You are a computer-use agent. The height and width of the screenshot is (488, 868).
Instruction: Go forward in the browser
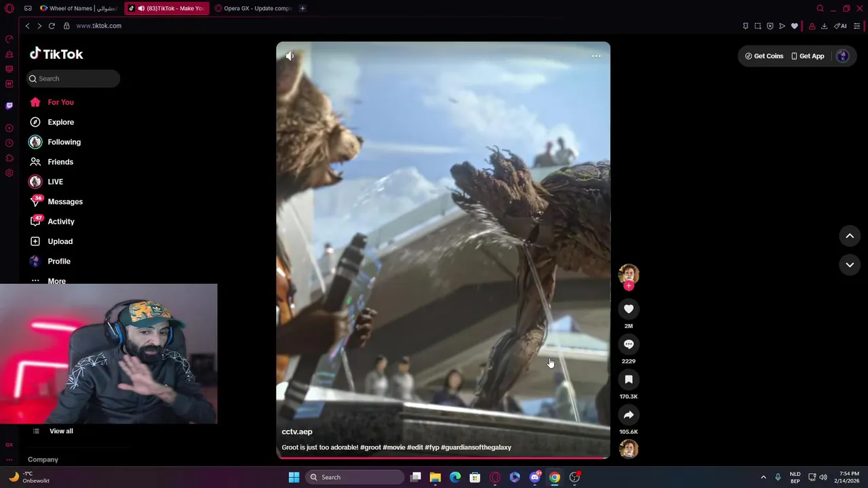[39, 26]
